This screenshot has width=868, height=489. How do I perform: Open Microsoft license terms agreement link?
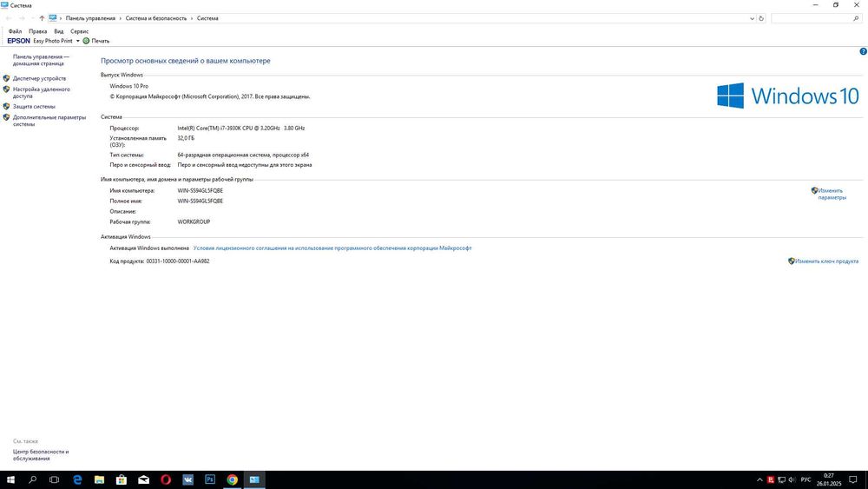click(332, 248)
